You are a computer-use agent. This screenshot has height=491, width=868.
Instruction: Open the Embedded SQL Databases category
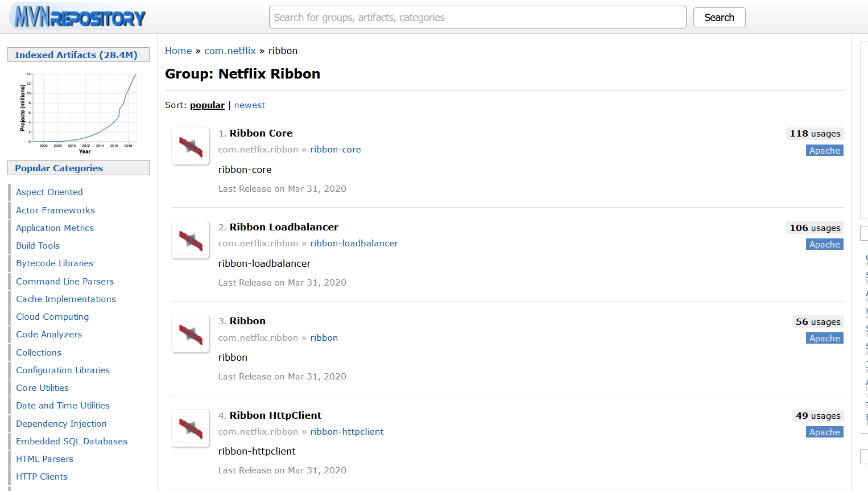(72, 442)
